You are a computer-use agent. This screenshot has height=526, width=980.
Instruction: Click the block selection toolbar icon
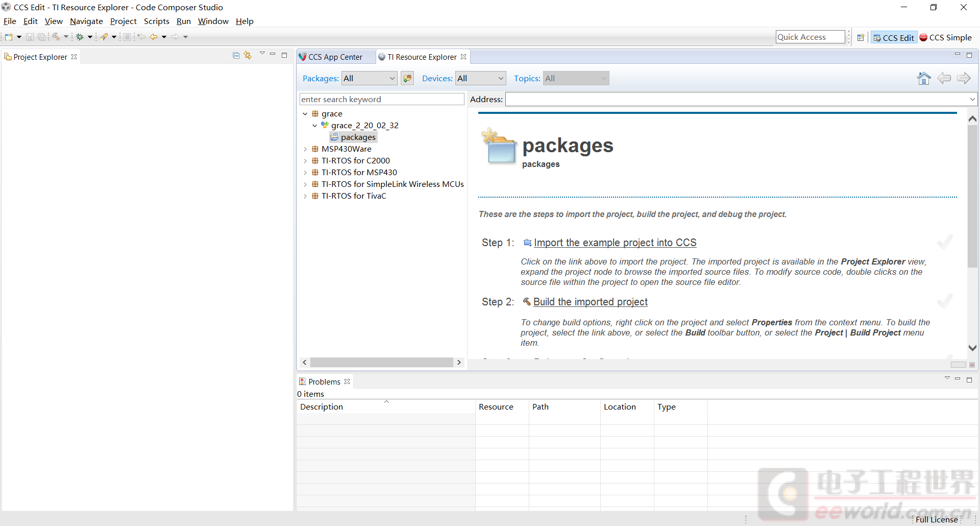(128, 37)
